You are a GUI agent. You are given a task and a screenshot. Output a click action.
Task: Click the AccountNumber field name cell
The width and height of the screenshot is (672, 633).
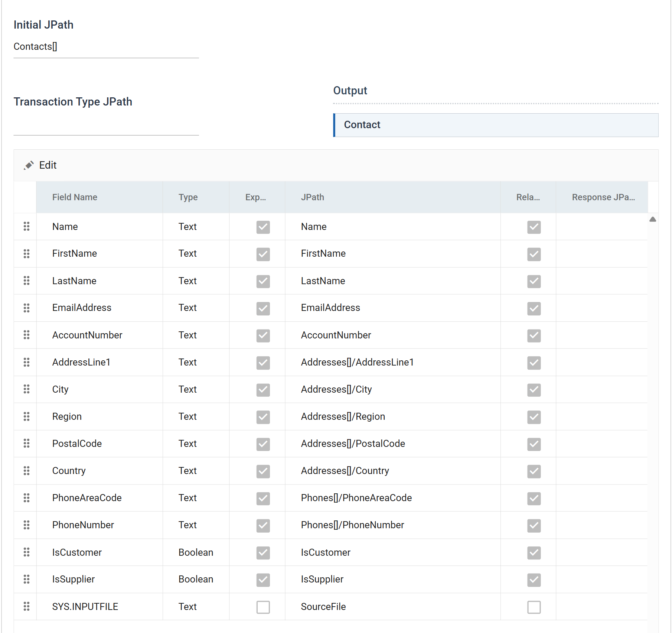pyautogui.click(x=100, y=335)
